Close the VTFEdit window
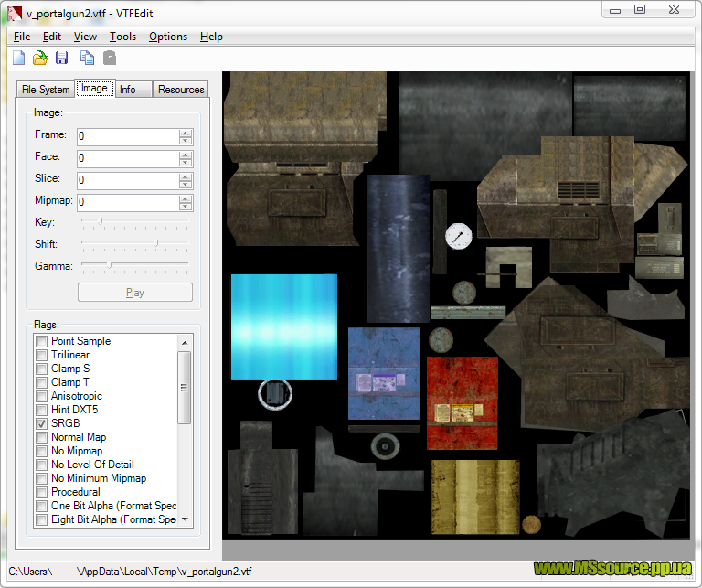 click(674, 10)
